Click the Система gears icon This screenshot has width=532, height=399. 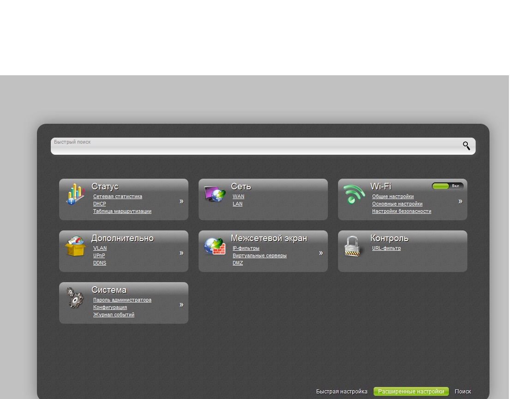pos(75,298)
